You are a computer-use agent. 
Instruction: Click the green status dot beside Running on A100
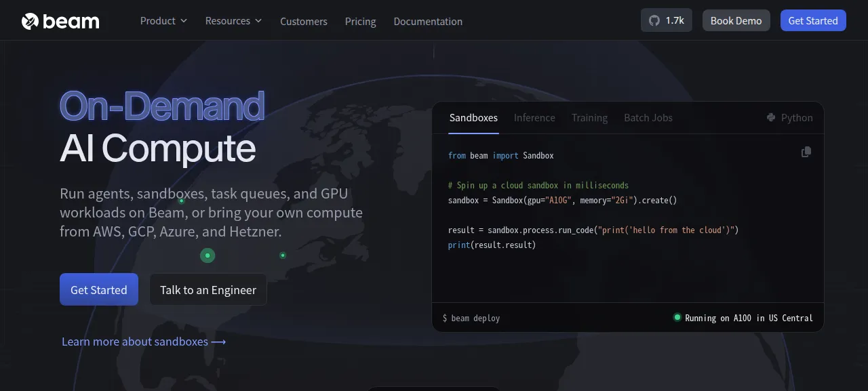pyautogui.click(x=677, y=317)
